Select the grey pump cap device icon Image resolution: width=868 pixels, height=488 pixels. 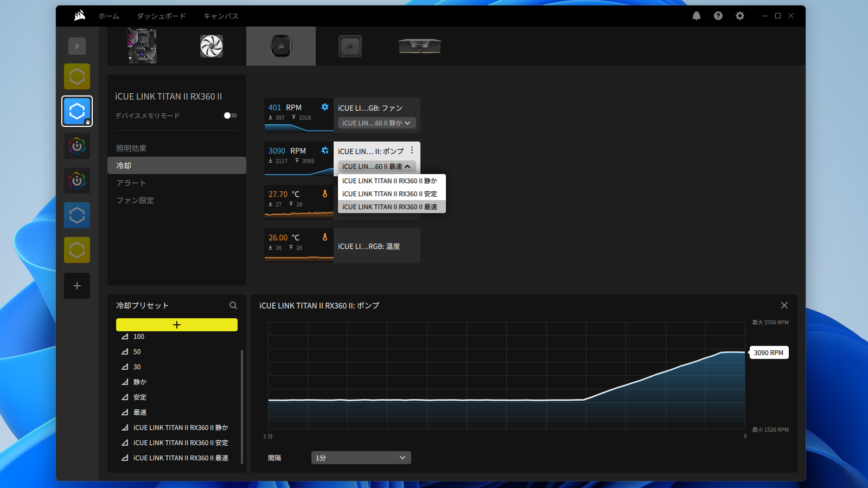tap(350, 46)
